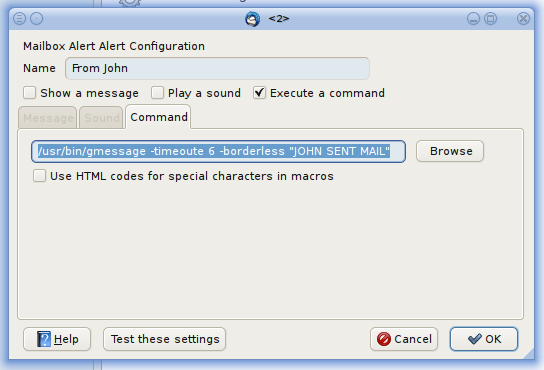544x370 pixels.
Task: Switch to the Message tab
Action: click(x=48, y=118)
